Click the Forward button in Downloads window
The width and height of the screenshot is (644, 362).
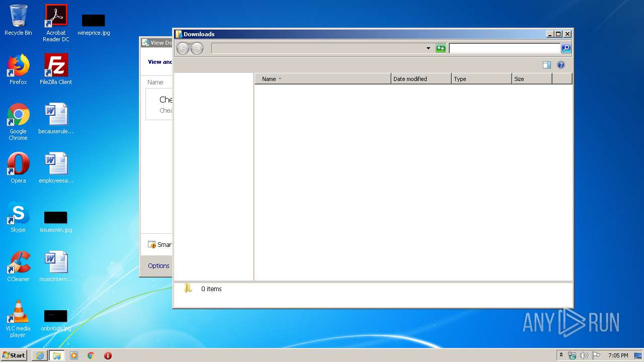pyautogui.click(x=197, y=48)
